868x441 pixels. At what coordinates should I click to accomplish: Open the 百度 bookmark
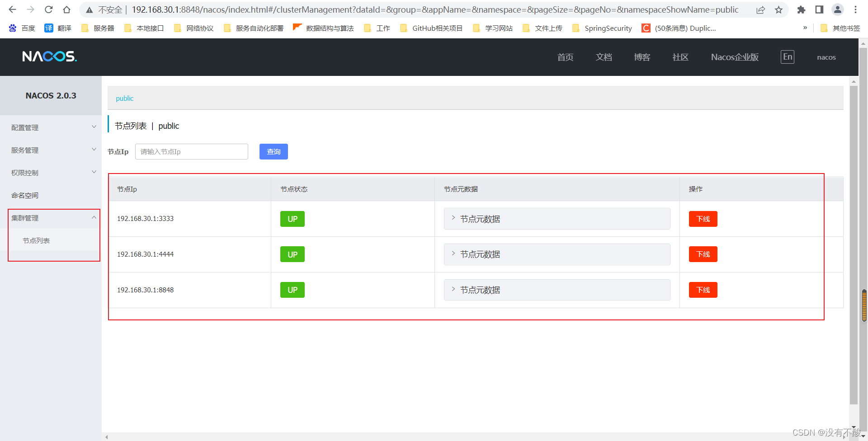coord(22,28)
